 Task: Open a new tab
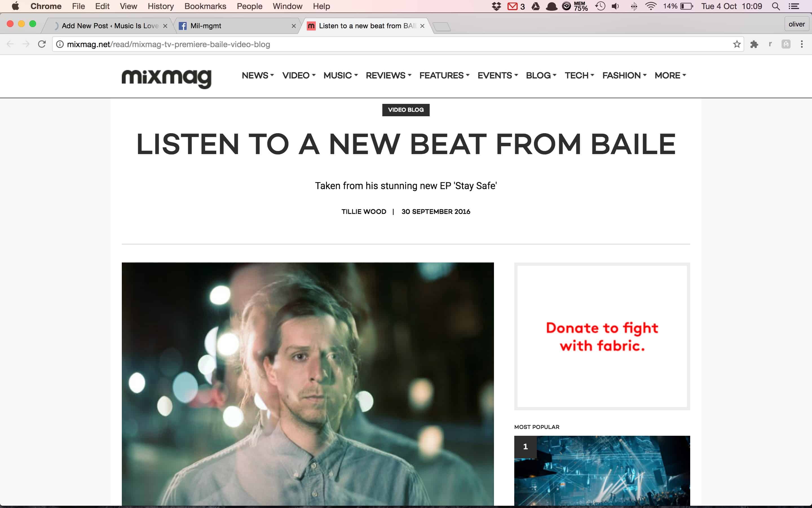tap(442, 27)
